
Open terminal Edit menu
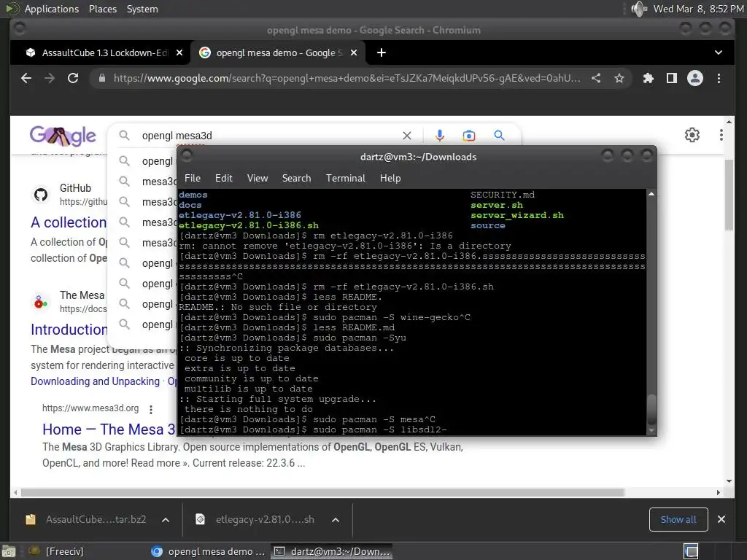[223, 178]
